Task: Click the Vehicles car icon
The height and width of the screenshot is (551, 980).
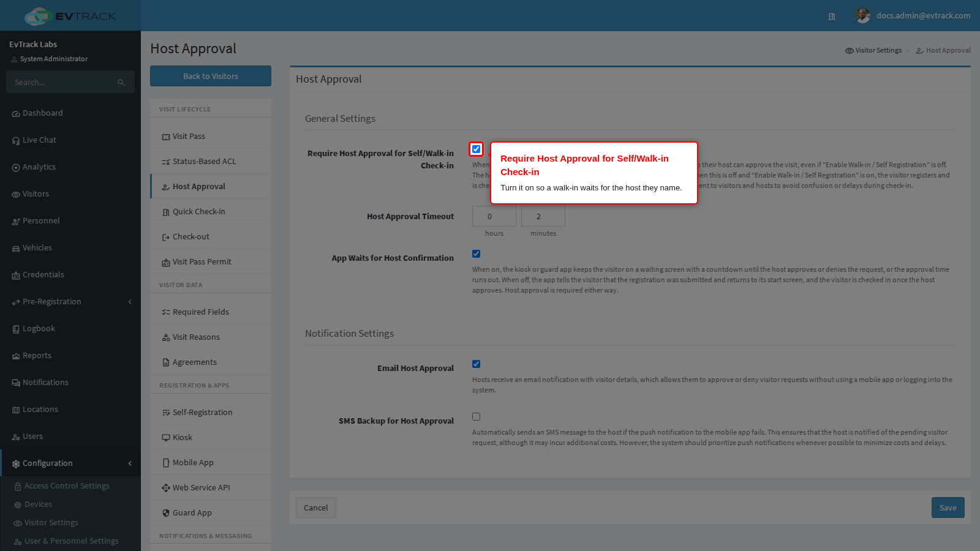Action: coord(16,249)
